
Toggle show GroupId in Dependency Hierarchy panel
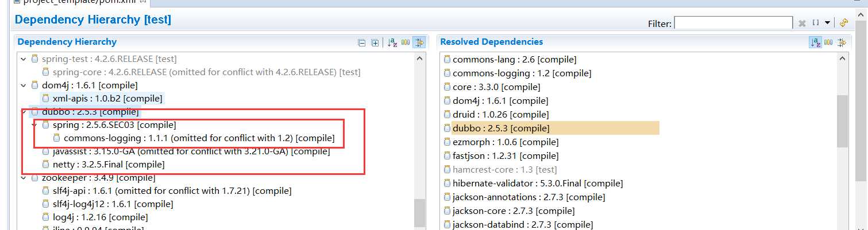coord(406,42)
